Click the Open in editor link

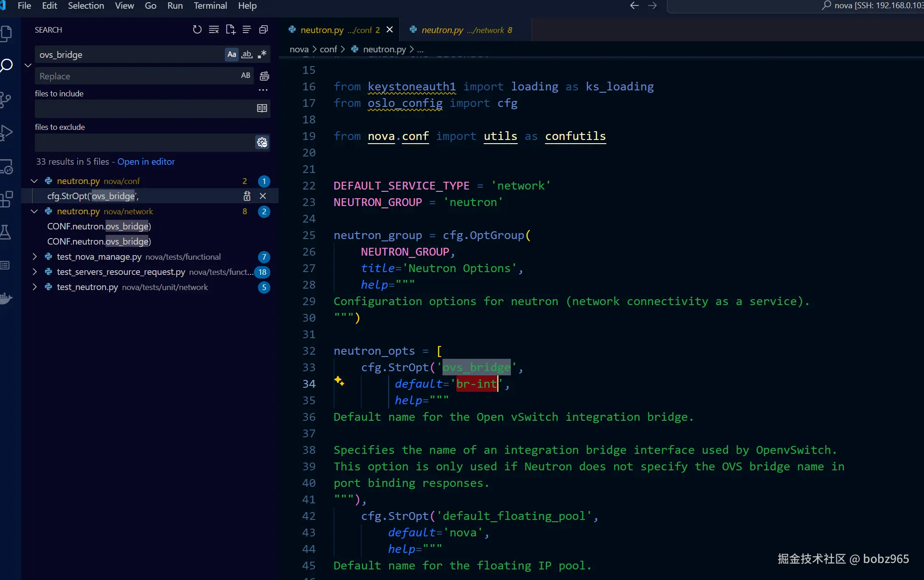tap(146, 162)
